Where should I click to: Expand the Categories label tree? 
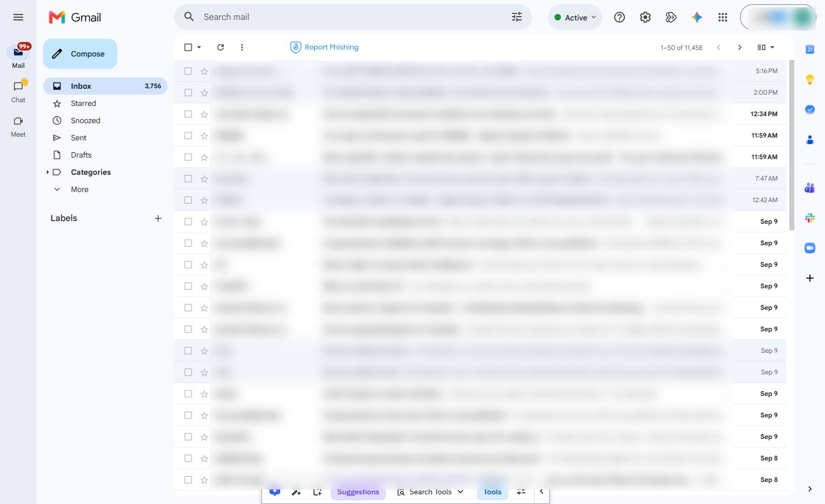[x=48, y=172]
